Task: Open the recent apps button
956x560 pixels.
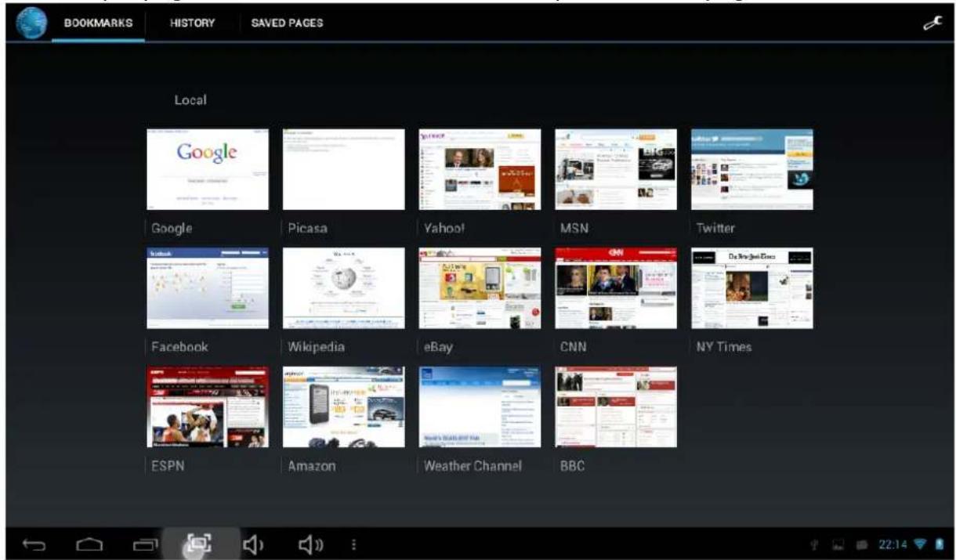Action: [144, 544]
